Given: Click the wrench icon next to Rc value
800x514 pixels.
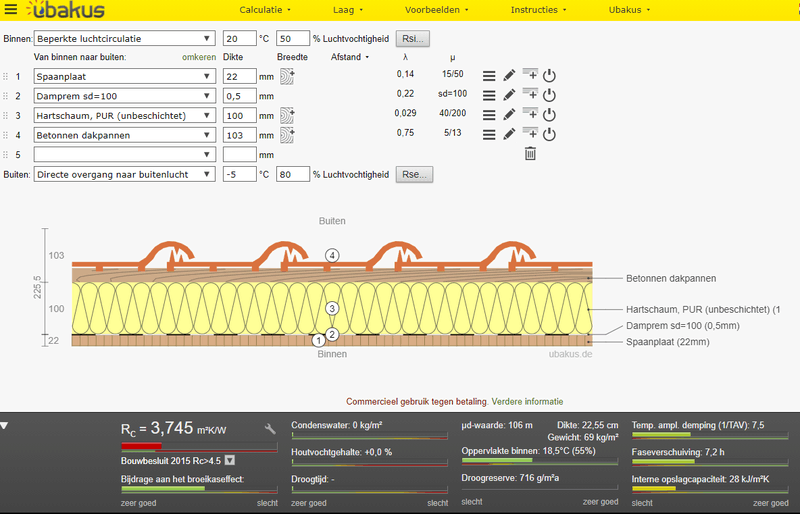Looking at the screenshot, I should point(270,429).
